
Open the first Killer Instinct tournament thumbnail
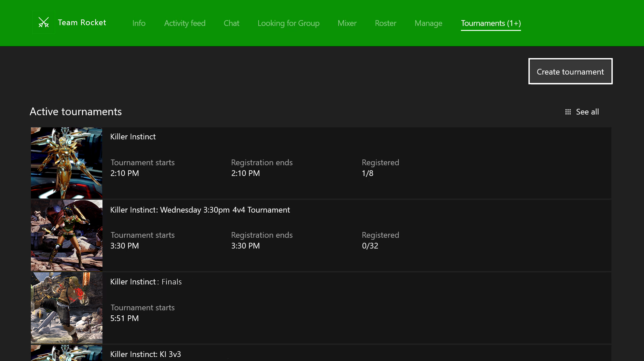pyautogui.click(x=67, y=163)
